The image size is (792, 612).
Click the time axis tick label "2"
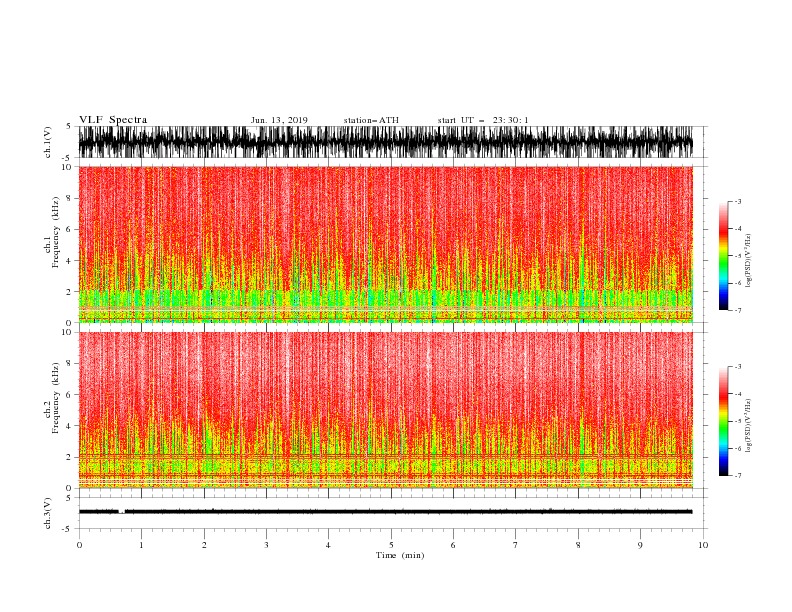(x=204, y=545)
